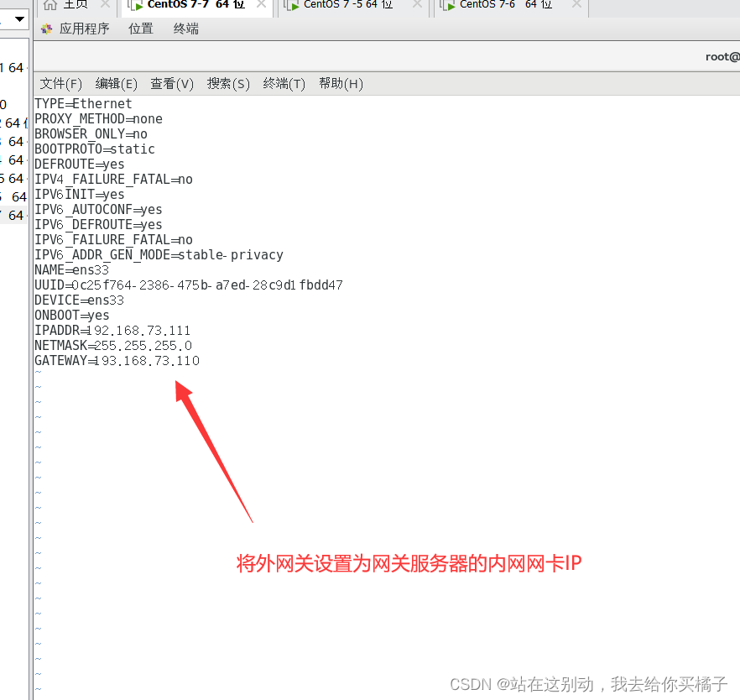Open the sidebar dropdown arrow

click(x=19, y=18)
